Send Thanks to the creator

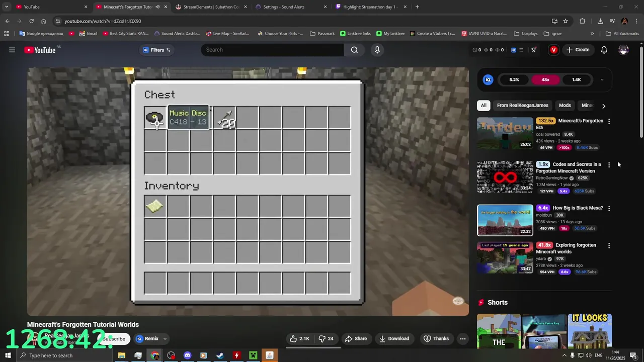pos(436,339)
